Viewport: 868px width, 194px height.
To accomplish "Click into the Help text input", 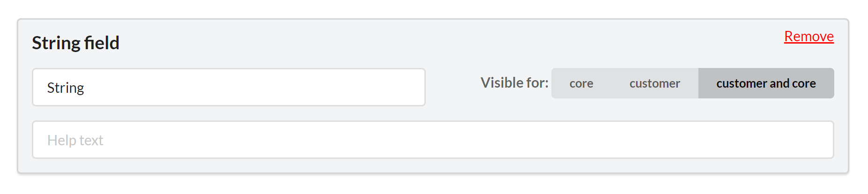I will (432, 140).
